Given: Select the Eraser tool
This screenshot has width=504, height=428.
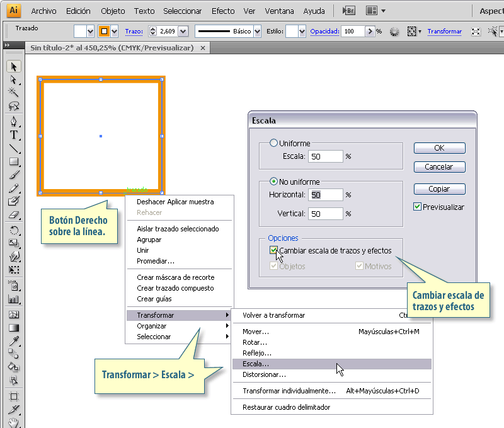Looking at the screenshot, I should [x=14, y=215].
